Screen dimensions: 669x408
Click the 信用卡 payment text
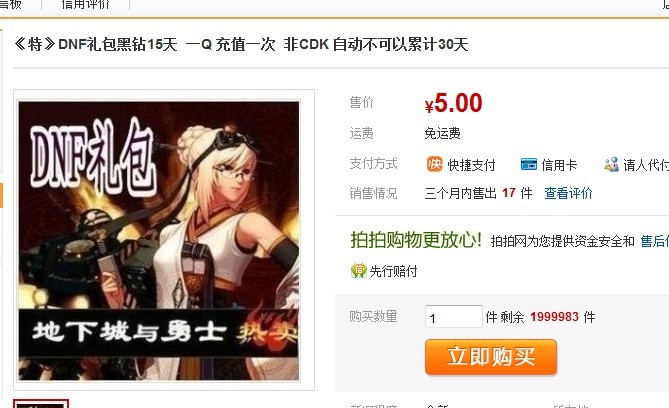[559, 165]
